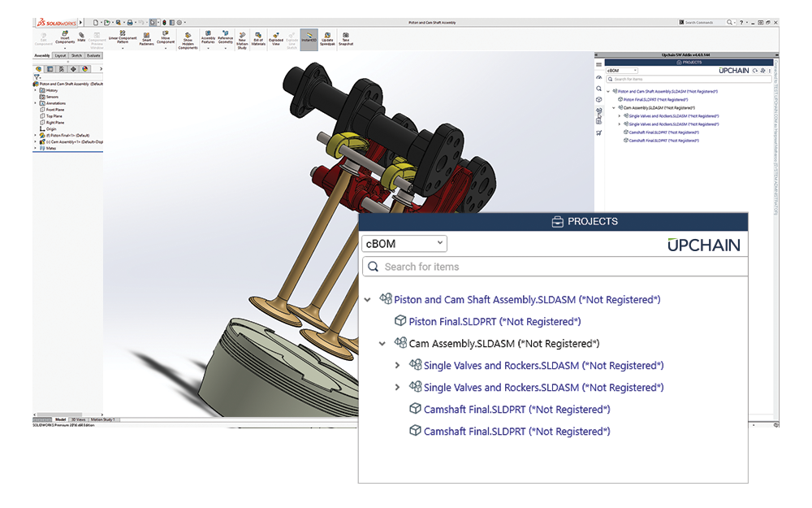
Task: Toggle the Instant3D button
Action: click(309, 39)
